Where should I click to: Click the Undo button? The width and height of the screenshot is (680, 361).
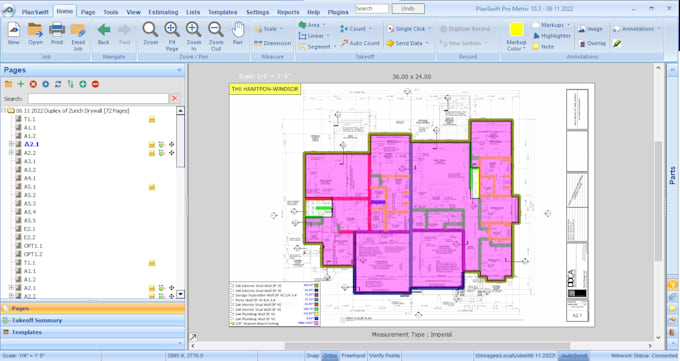[408, 8]
